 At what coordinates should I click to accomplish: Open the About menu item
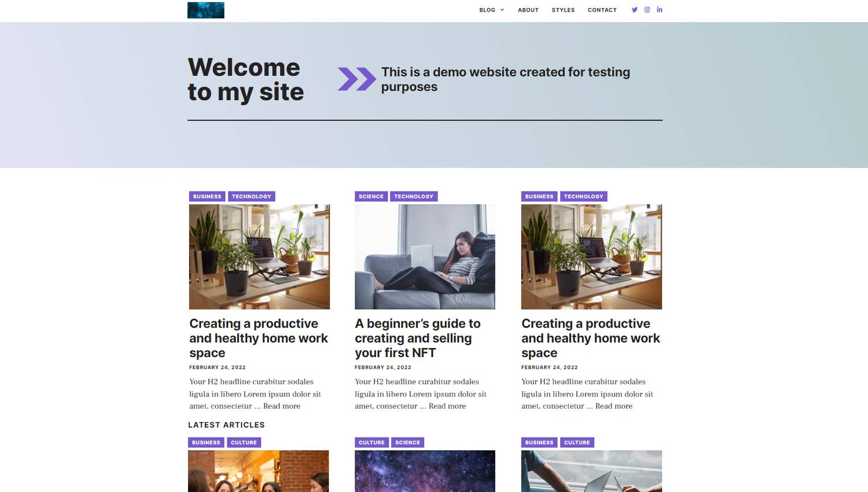528,10
